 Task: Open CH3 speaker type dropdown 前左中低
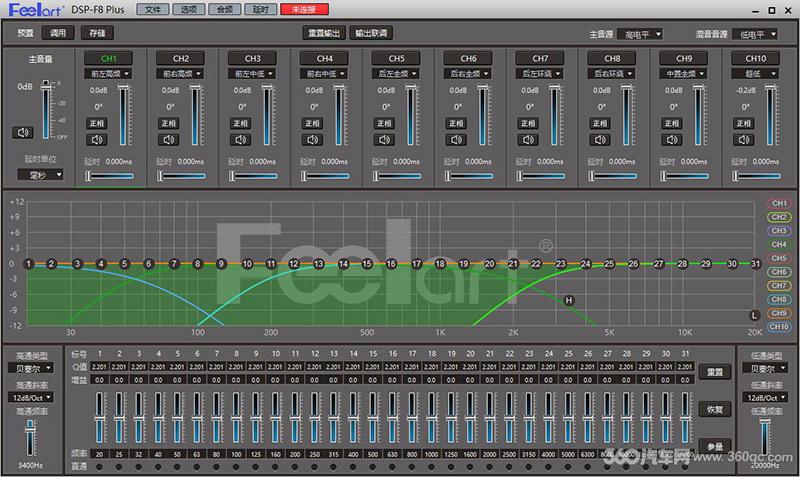click(253, 74)
